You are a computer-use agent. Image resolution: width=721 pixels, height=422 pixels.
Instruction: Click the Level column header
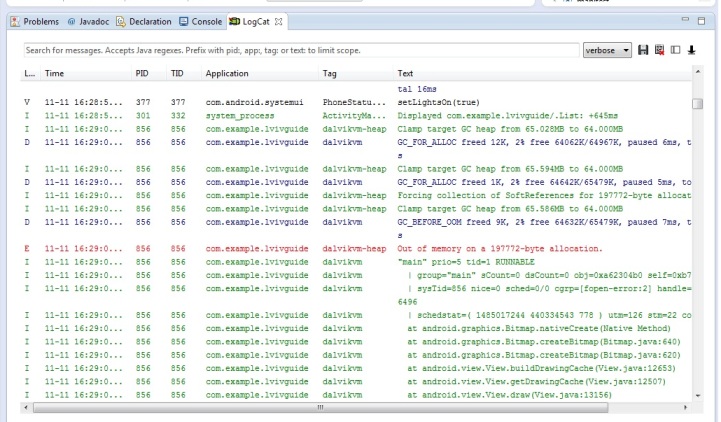click(x=30, y=74)
